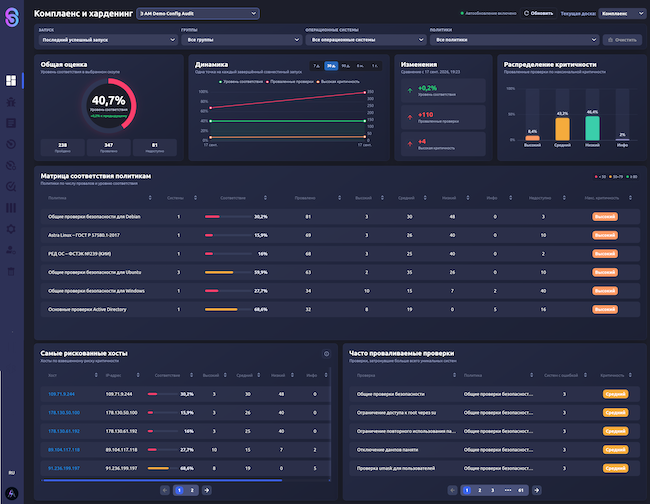
Task: Click the Очистить clear filters button
Action: point(622,40)
